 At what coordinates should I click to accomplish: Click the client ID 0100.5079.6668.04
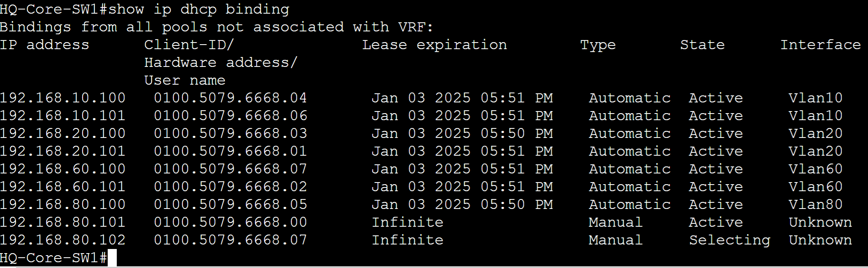tap(230, 98)
